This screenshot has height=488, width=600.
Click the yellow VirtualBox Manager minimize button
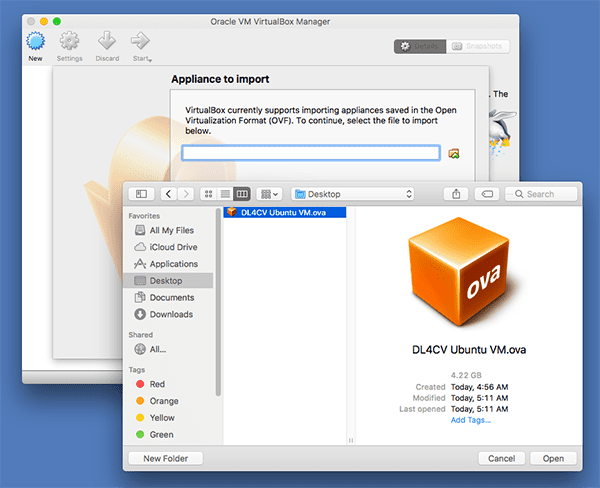[44, 21]
